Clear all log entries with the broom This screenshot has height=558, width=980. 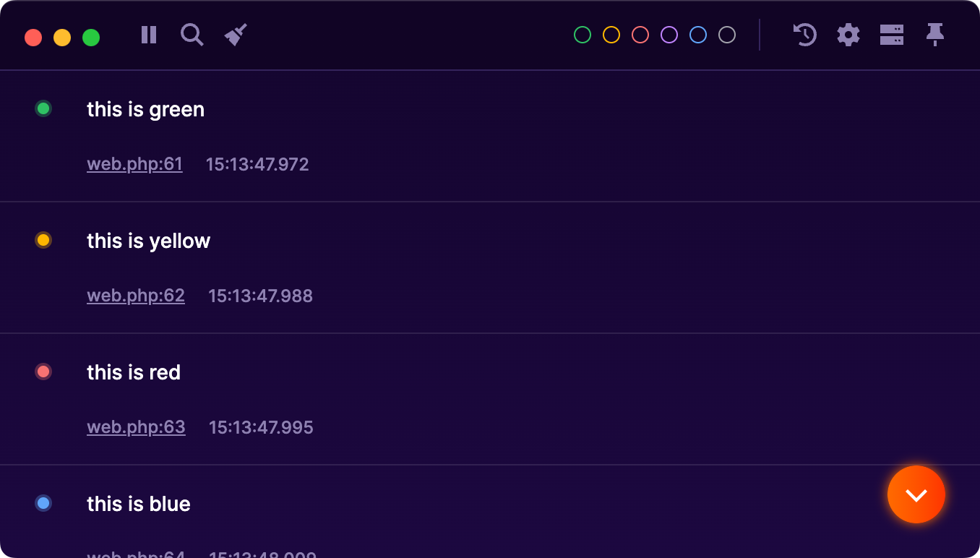coord(235,33)
